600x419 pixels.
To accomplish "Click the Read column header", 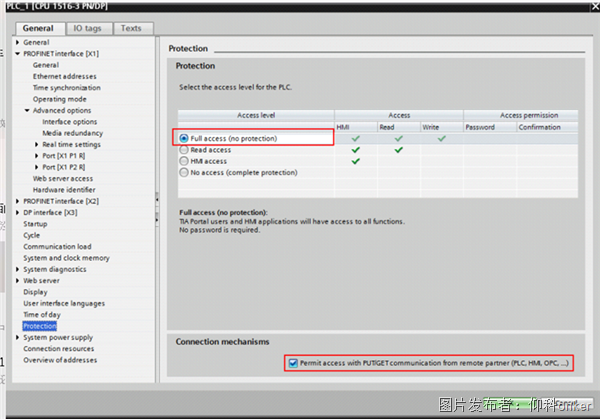I will click(399, 127).
